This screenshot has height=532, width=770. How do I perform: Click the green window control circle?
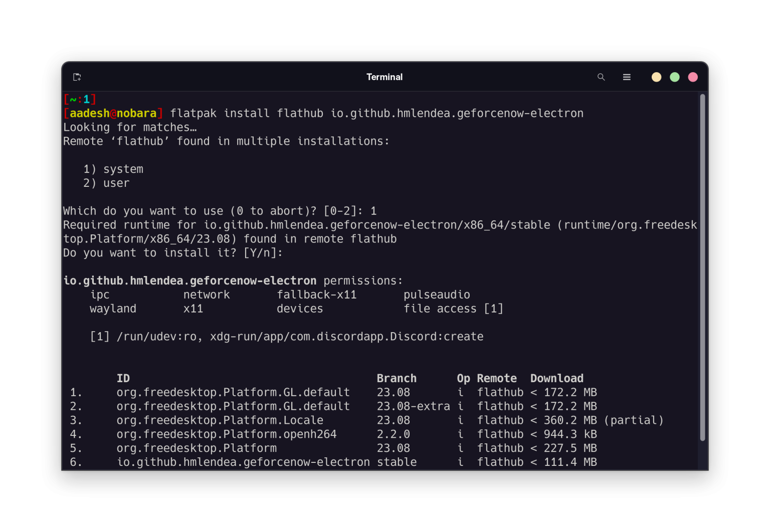click(x=674, y=77)
